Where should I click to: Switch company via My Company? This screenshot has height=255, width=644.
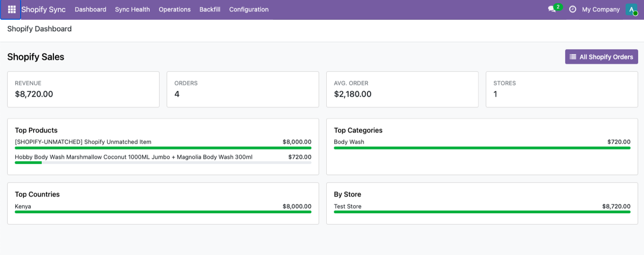pyautogui.click(x=601, y=9)
